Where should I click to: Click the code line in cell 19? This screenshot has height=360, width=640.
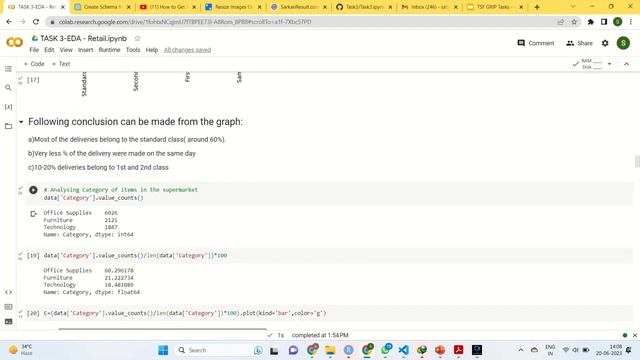(x=135, y=256)
